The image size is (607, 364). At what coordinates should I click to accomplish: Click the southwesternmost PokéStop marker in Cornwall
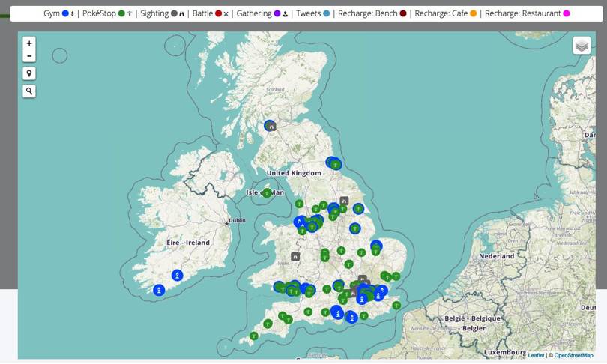[x=254, y=336]
